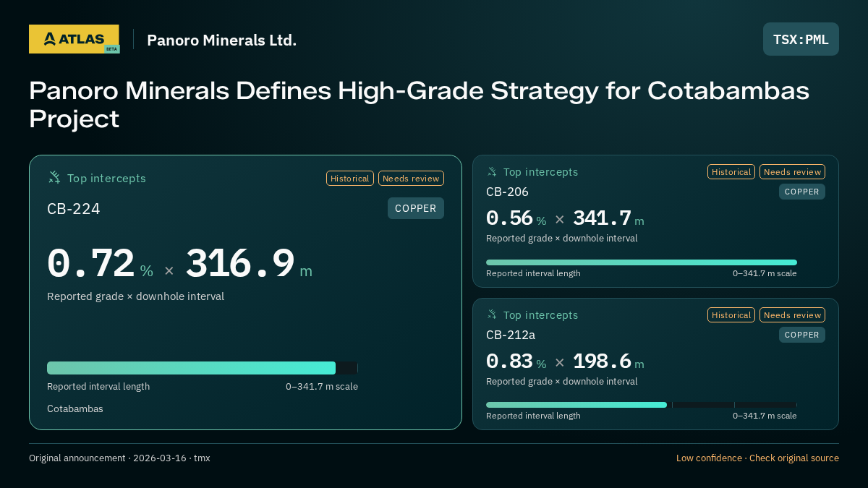
Task: Click 'Original announcement · 2026-03-16 · tmx' footer
Action: pos(119,458)
